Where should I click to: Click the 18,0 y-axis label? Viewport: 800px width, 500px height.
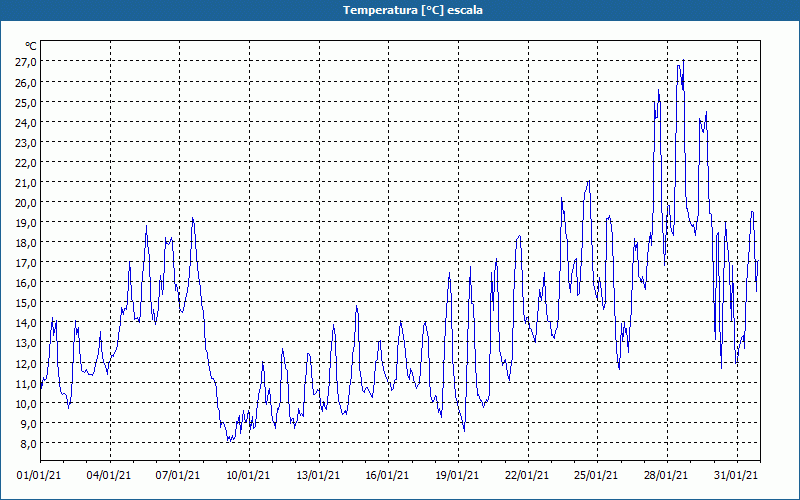click(26, 243)
